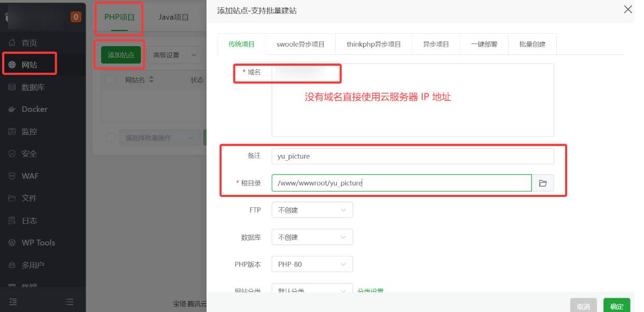The width and height of the screenshot is (644, 312).
Task: Toggle the batch-operation checkbox below table
Action: [x=111, y=138]
